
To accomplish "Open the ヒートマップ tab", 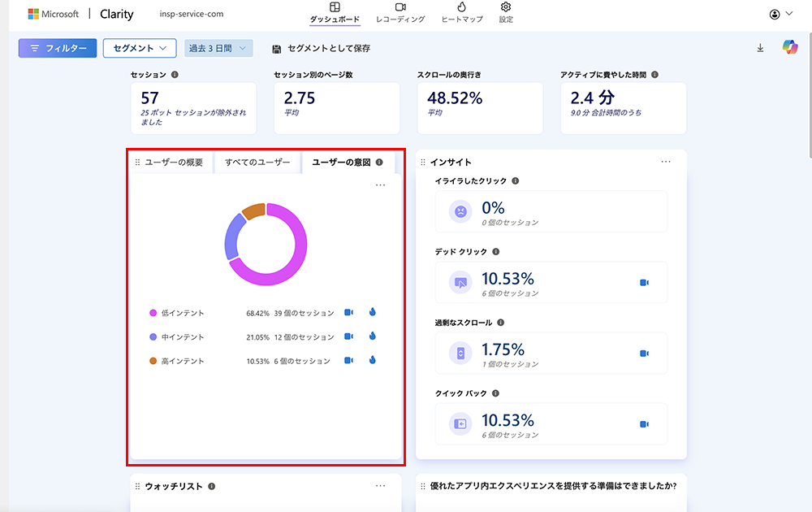I will tap(461, 13).
